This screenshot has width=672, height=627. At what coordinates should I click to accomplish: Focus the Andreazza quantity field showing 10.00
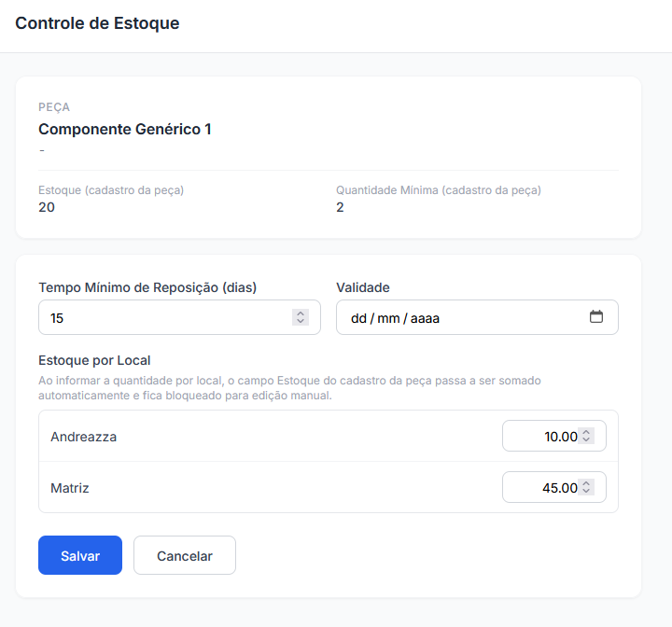point(554,436)
